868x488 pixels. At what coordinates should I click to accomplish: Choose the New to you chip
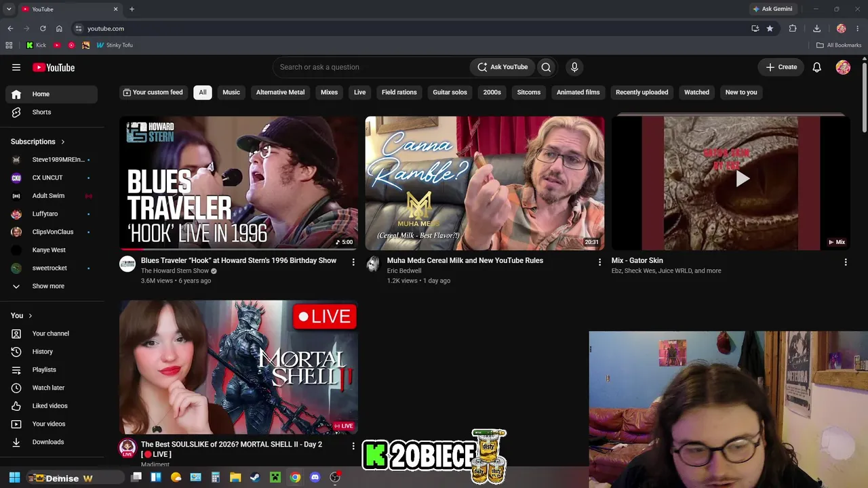[x=741, y=92]
